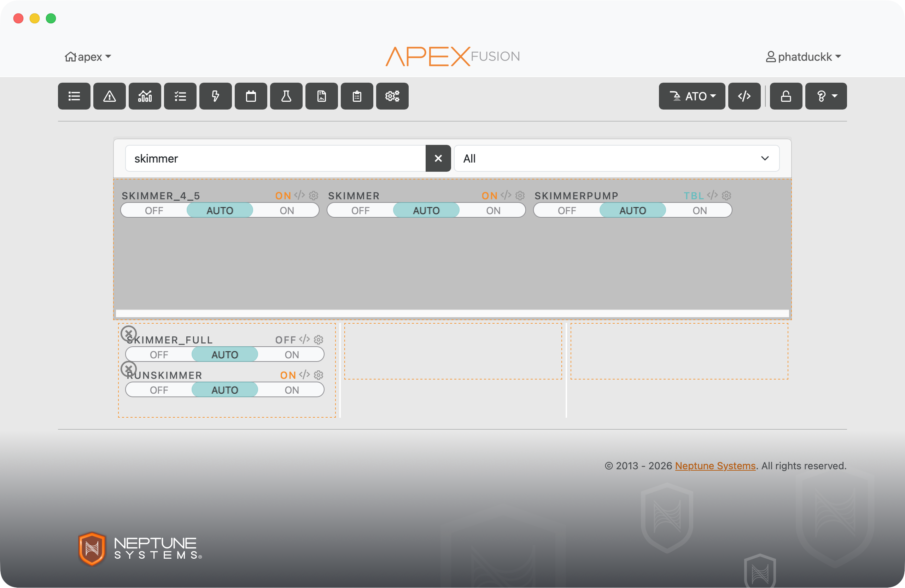
Task: Open SKIMMER_FULL settings gear icon
Action: click(x=319, y=340)
